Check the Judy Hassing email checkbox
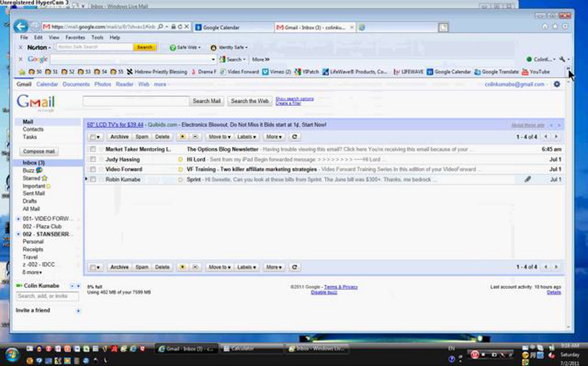The height and width of the screenshot is (366, 588). tap(93, 159)
